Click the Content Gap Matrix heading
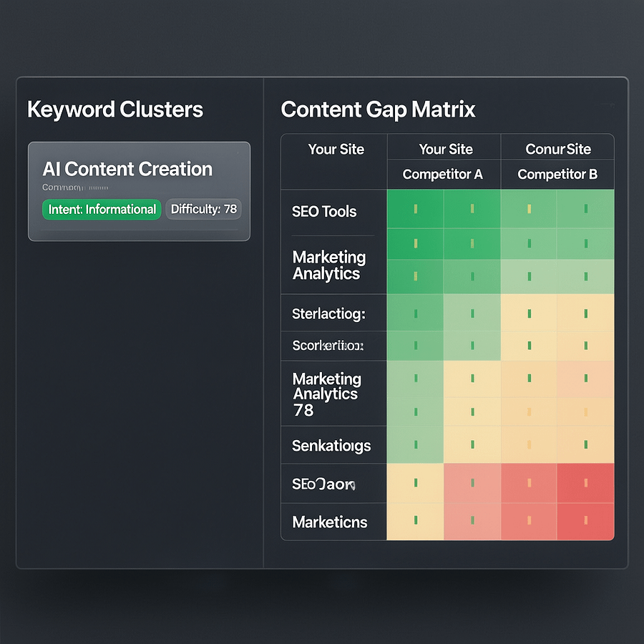644x644 pixels. tap(378, 109)
